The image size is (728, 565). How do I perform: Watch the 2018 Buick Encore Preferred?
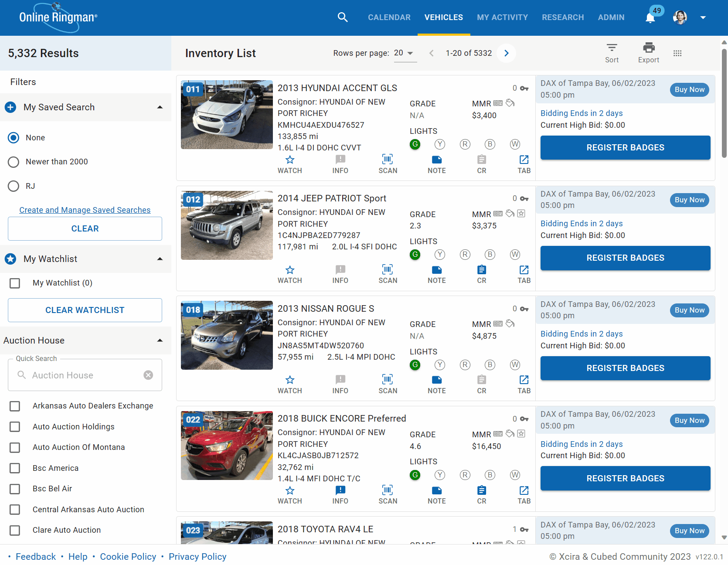pos(290,495)
